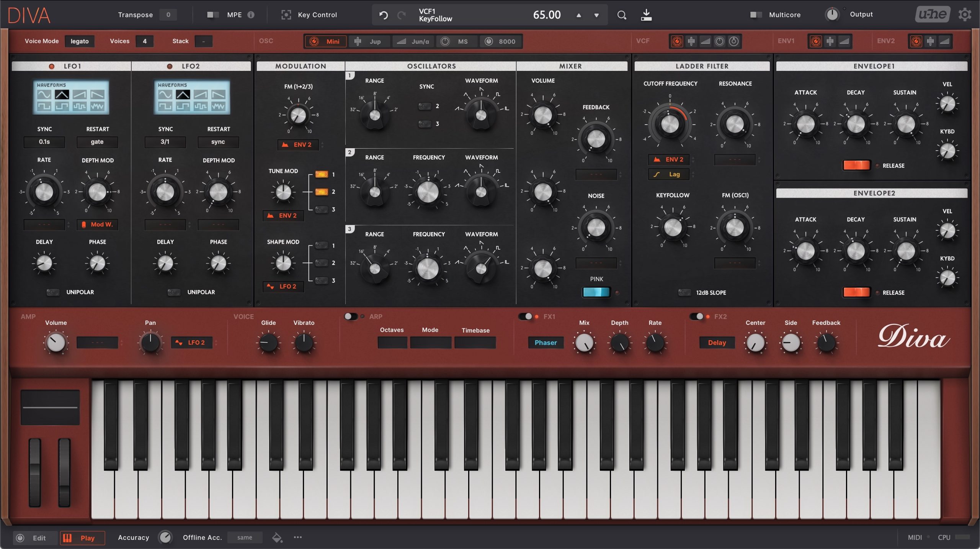Click Offline Acc. same button
This screenshot has height=549, width=980.
coord(245,538)
